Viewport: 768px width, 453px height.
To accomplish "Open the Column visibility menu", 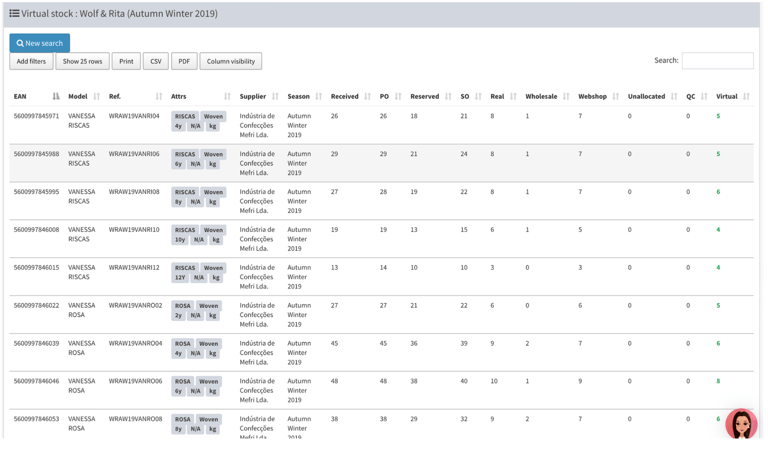I will point(230,62).
